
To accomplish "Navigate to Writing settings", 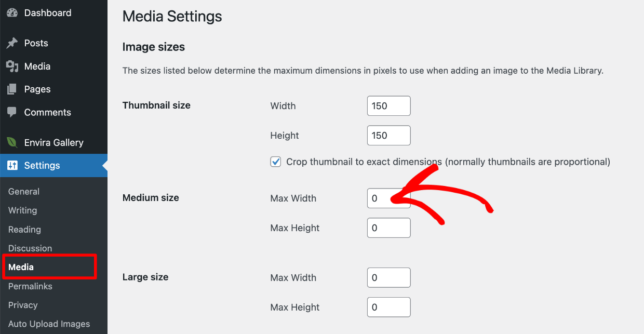I will [x=22, y=210].
